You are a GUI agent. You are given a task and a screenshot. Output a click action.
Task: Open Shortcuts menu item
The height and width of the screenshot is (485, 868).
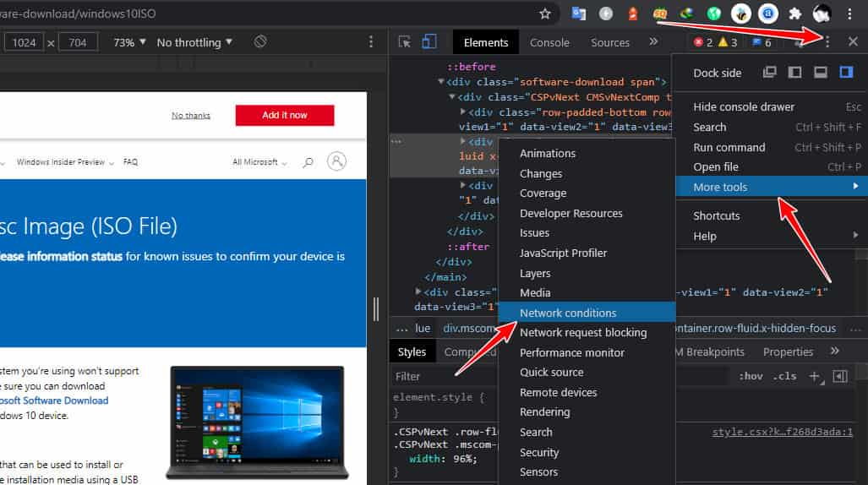click(x=771, y=216)
